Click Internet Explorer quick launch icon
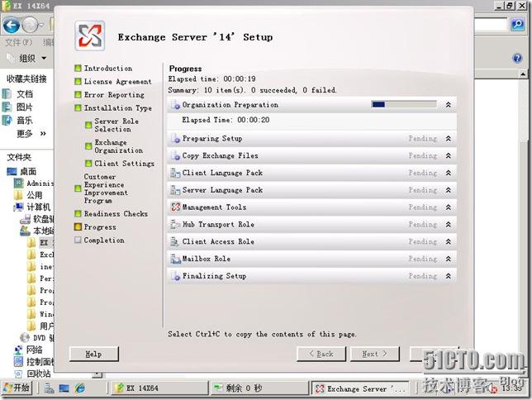Image resolution: width=532 pixels, height=400 pixels. [80, 388]
